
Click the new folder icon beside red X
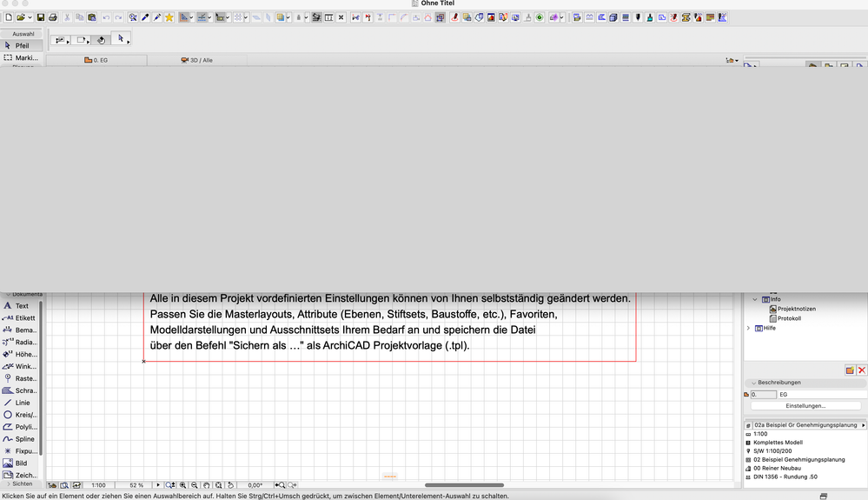tap(850, 370)
